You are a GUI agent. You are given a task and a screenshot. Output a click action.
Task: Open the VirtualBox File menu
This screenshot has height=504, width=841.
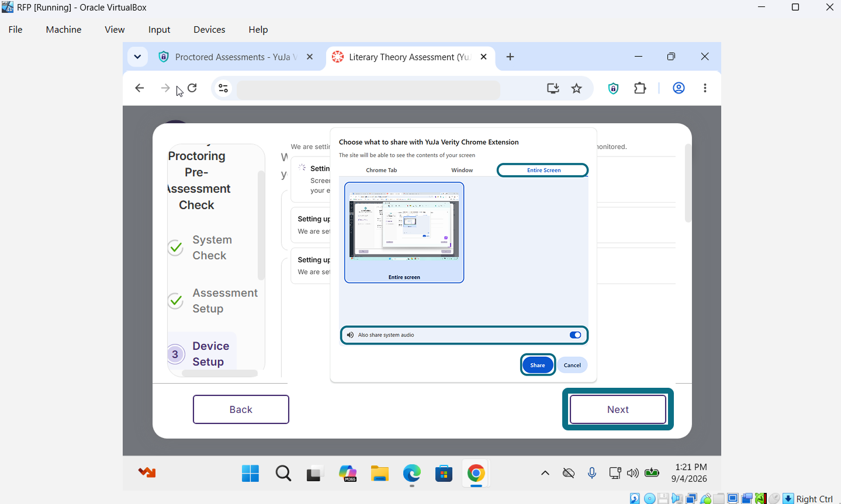pos(16,30)
